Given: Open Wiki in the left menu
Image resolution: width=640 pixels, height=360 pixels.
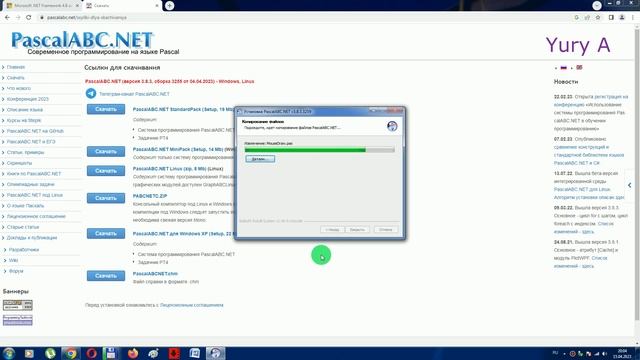Looking at the screenshot, I should (13, 260).
